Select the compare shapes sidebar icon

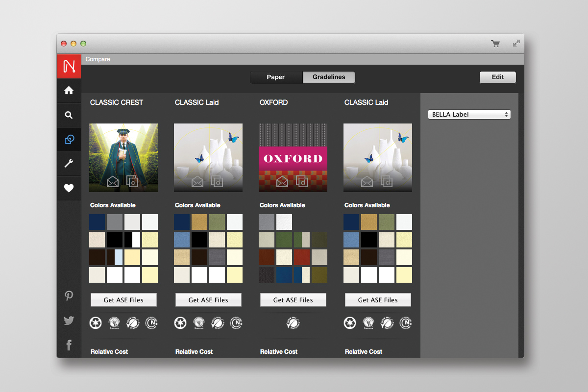pyautogui.click(x=69, y=140)
